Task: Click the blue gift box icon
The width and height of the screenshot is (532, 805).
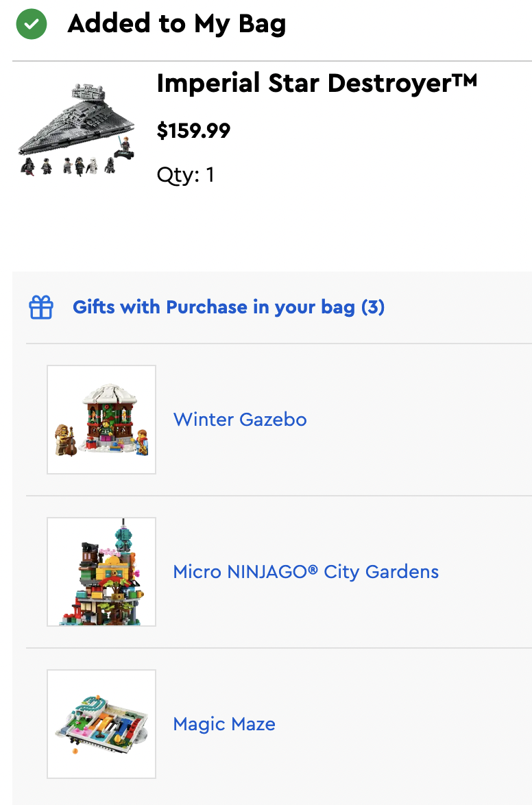Action: 41,307
